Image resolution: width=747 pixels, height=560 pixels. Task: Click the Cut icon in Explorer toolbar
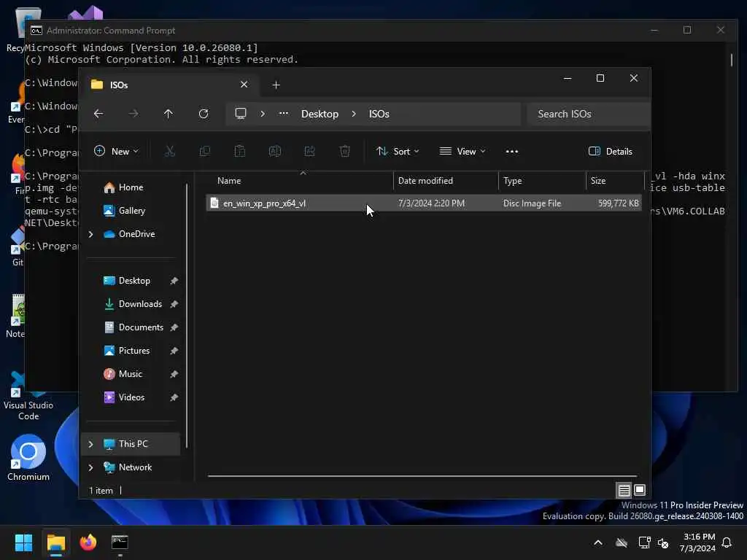click(169, 152)
